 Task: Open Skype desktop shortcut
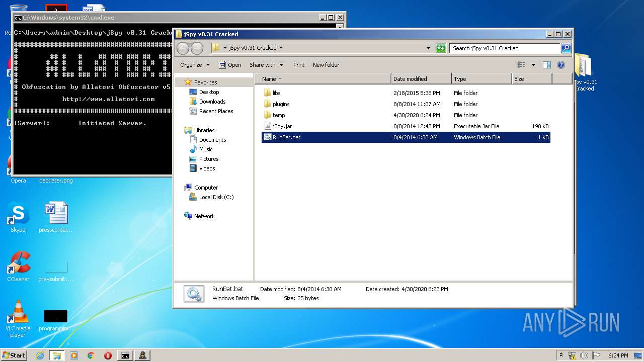point(18,217)
